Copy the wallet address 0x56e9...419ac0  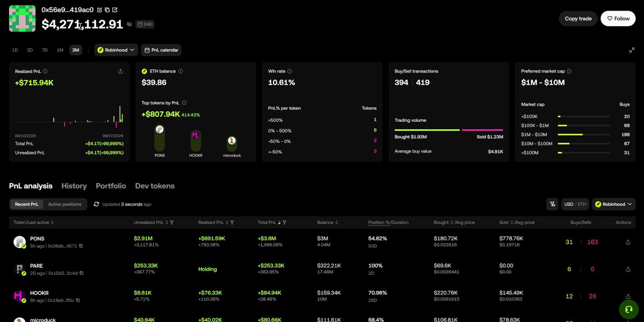click(x=107, y=10)
